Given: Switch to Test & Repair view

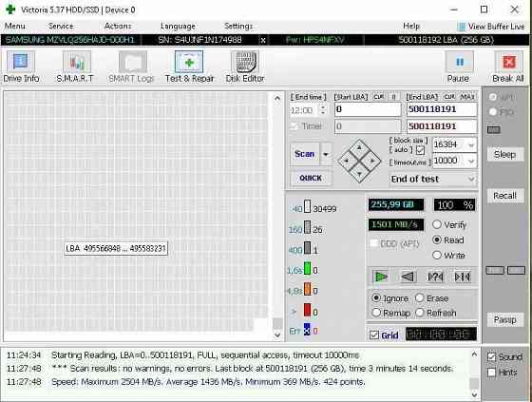Looking at the screenshot, I should click(x=189, y=67).
